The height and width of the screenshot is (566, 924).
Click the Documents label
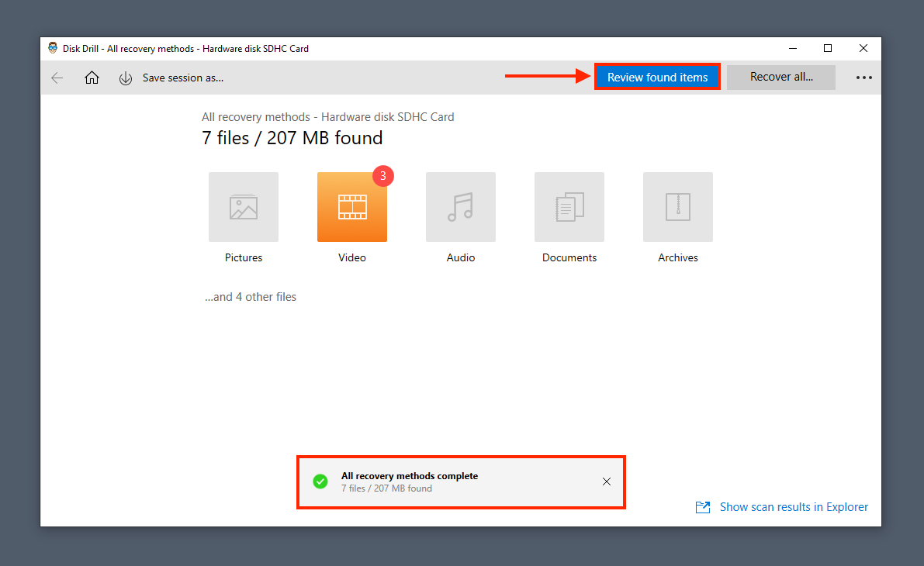coord(569,258)
